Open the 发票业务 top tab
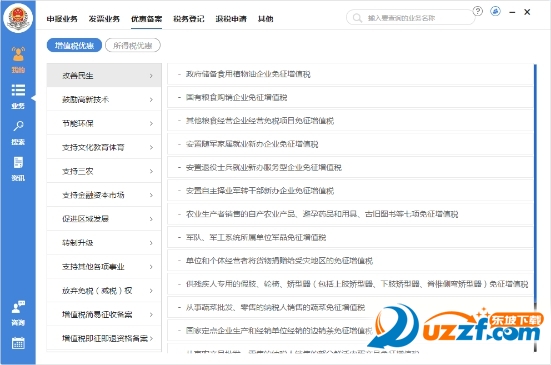Viewport: 551px width, 365px height. point(104,19)
